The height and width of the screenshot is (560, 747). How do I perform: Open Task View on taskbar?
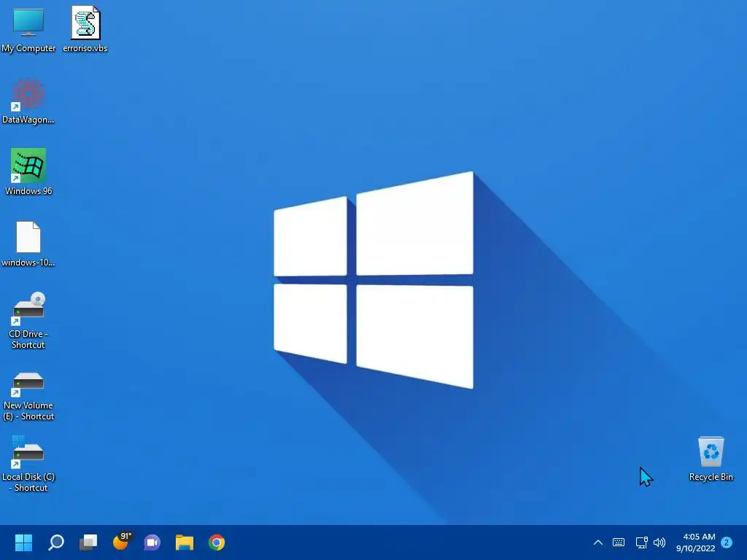point(88,542)
